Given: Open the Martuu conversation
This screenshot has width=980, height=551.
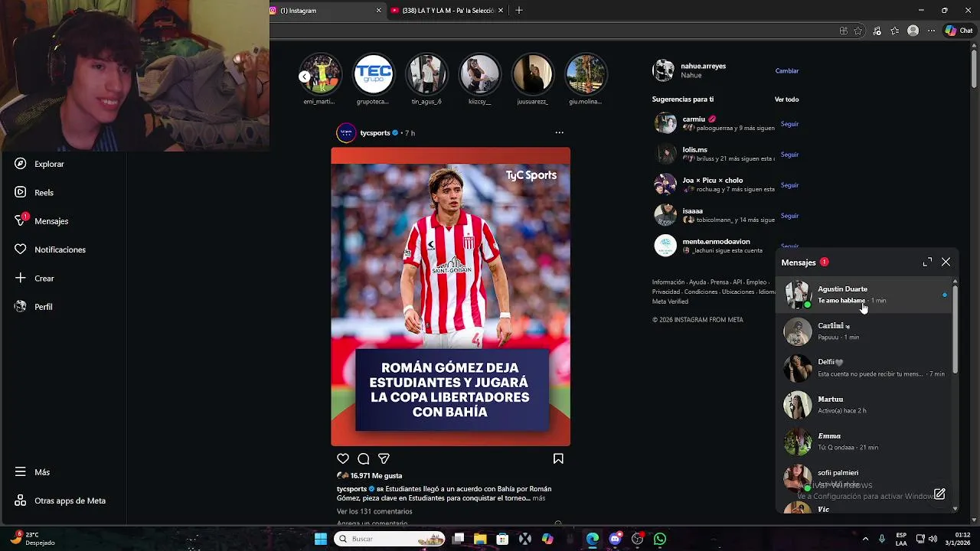Looking at the screenshot, I should click(865, 405).
